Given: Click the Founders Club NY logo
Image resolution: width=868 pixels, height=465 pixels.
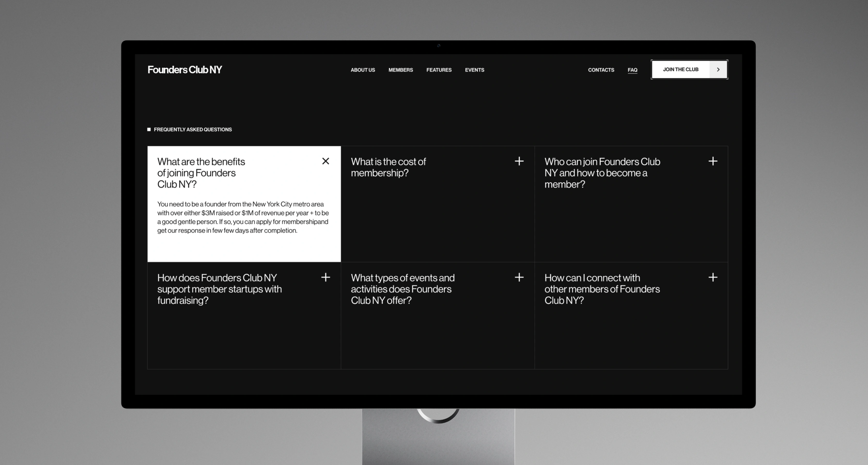Looking at the screenshot, I should 185,70.
